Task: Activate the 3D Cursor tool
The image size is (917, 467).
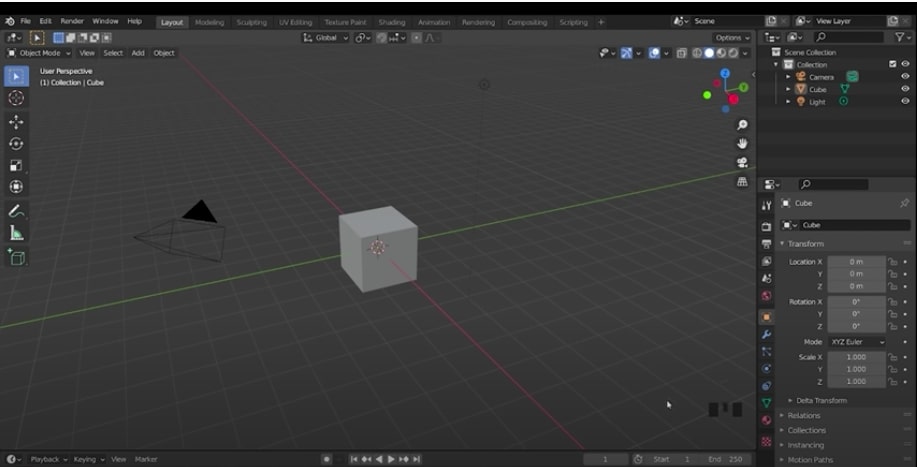Action: pyautogui.click(x=16, y=98)
